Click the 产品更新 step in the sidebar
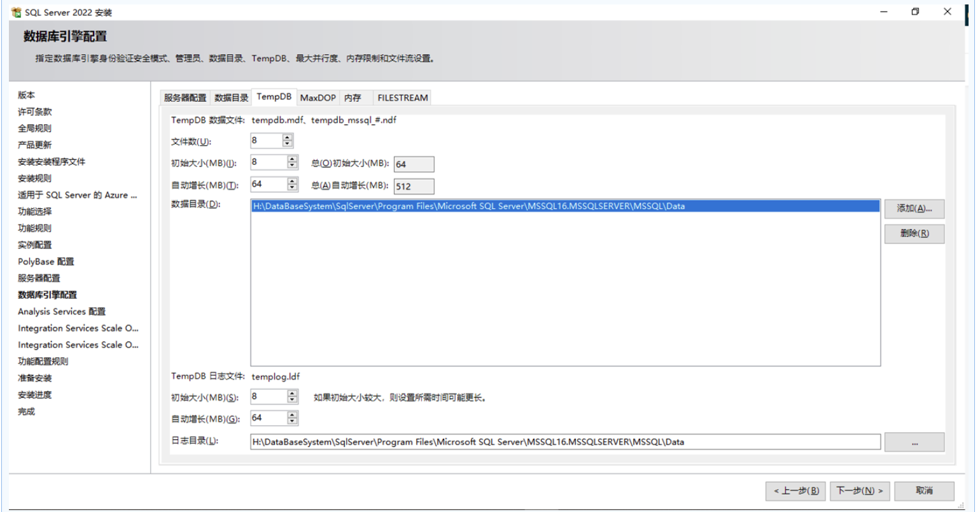 [x=35, y=145]
